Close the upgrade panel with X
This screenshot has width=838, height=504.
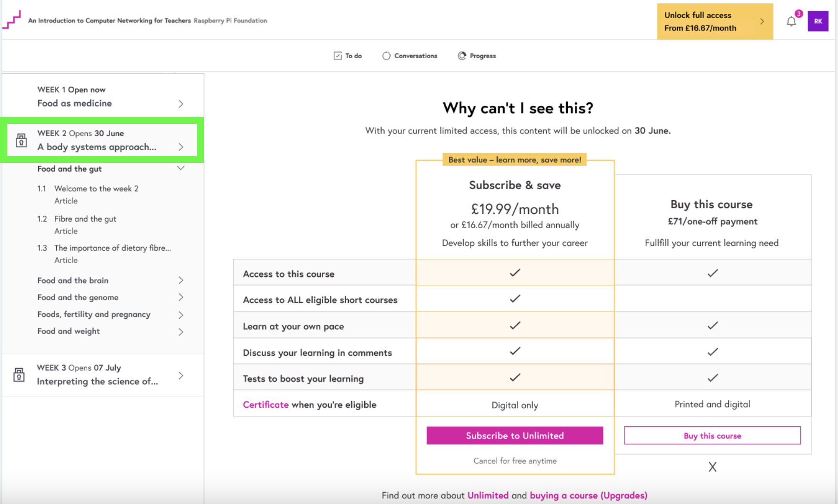[712, 467]
